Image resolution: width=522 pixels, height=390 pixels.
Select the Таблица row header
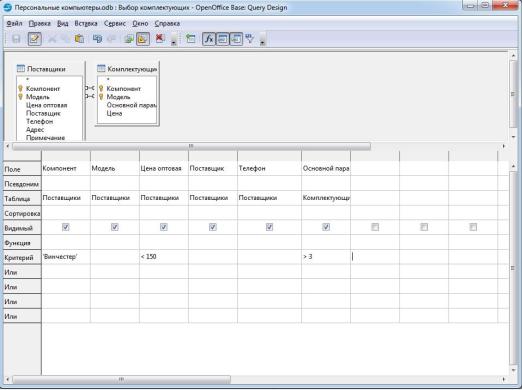(22, 199)
